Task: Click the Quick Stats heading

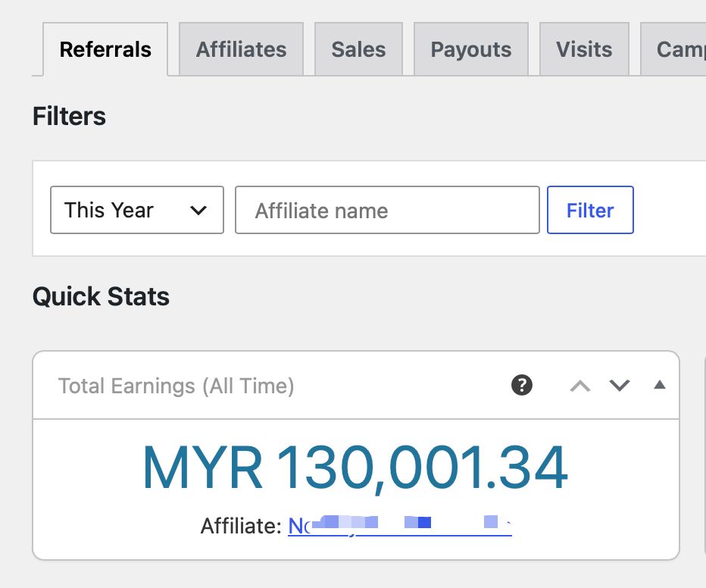Action: pos(101,296)
